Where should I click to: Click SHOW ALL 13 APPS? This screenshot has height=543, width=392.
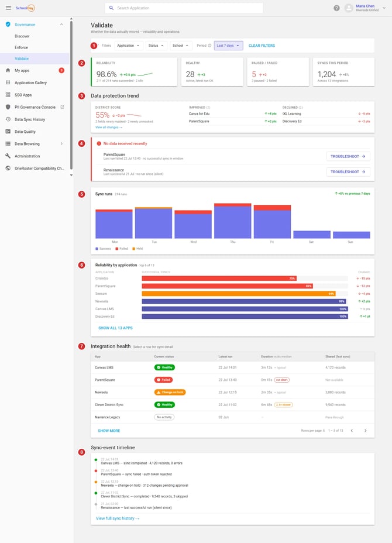point(115,328)
